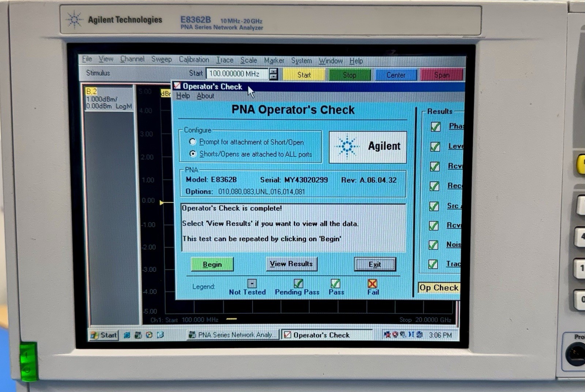Launch Internet Explorer from the quick launch bar
The width and height of the screenshot is (585, 392).
tap(127, 335)
